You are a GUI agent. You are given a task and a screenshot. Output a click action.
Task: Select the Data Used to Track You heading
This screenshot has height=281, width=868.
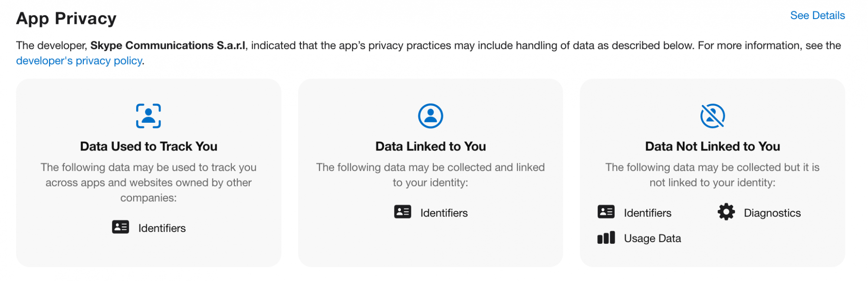(148, 147)
